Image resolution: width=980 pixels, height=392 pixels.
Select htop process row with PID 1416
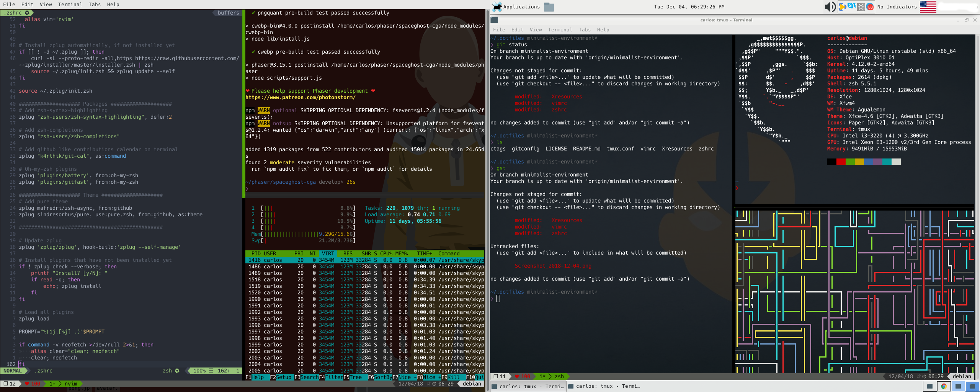(x=365, y=260)
